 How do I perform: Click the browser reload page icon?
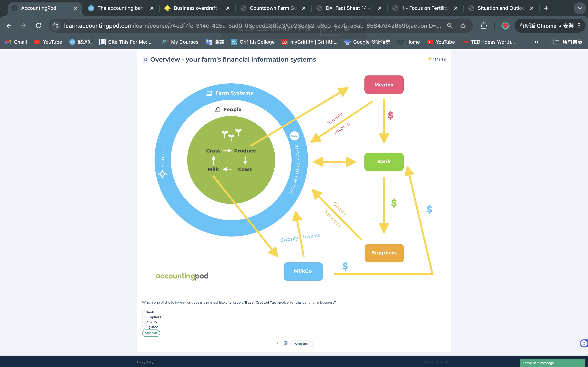(x=38, y=26)
